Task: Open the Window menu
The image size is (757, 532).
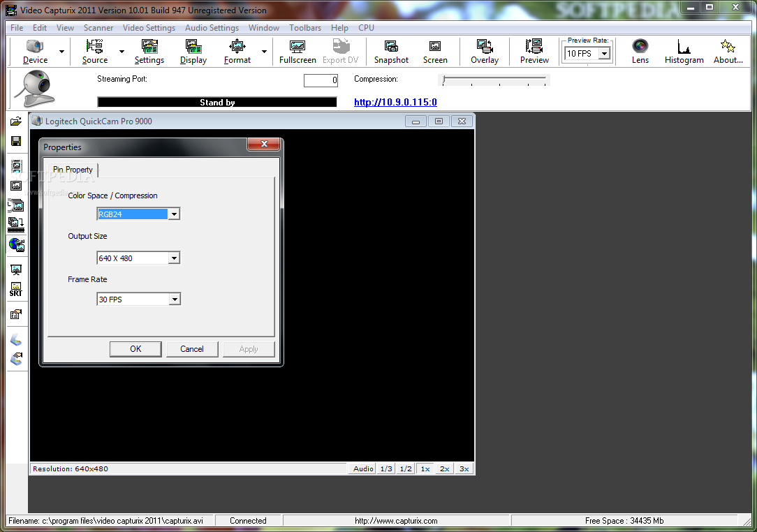Action: [264, 28]
